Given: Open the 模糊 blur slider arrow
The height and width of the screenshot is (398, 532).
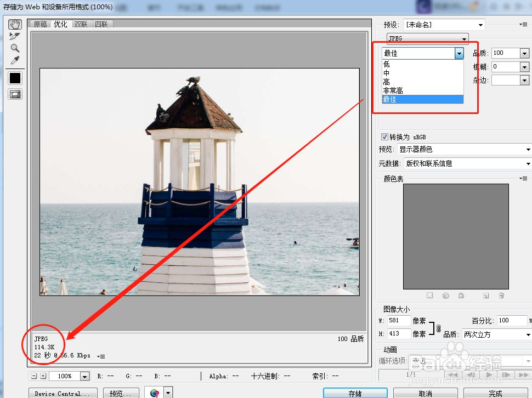Looking at the screenshot, I should (524, 67).
